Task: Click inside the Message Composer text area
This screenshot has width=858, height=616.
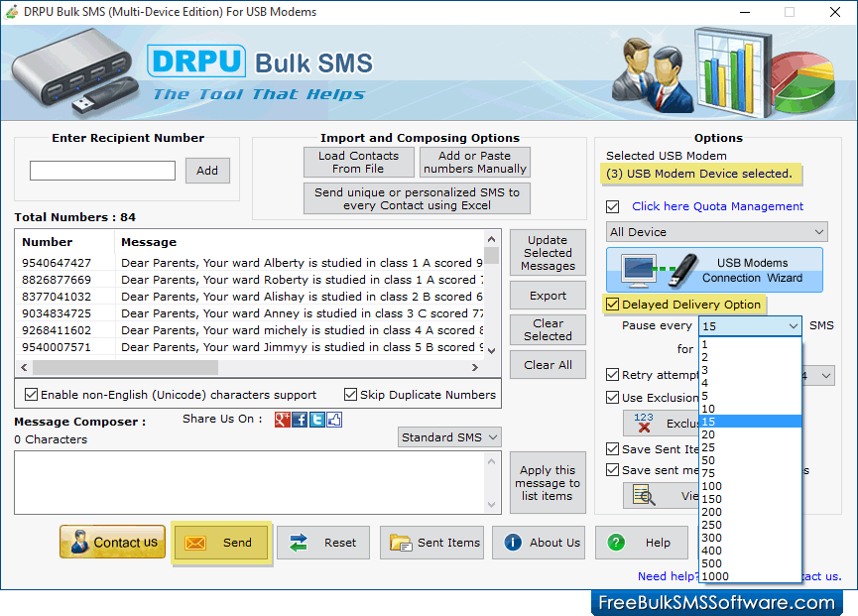Action: coord(249,482)
